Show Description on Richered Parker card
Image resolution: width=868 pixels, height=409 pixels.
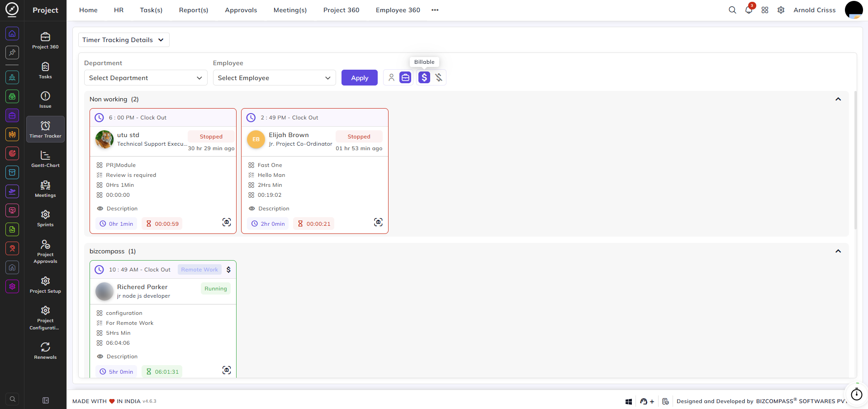118,357
